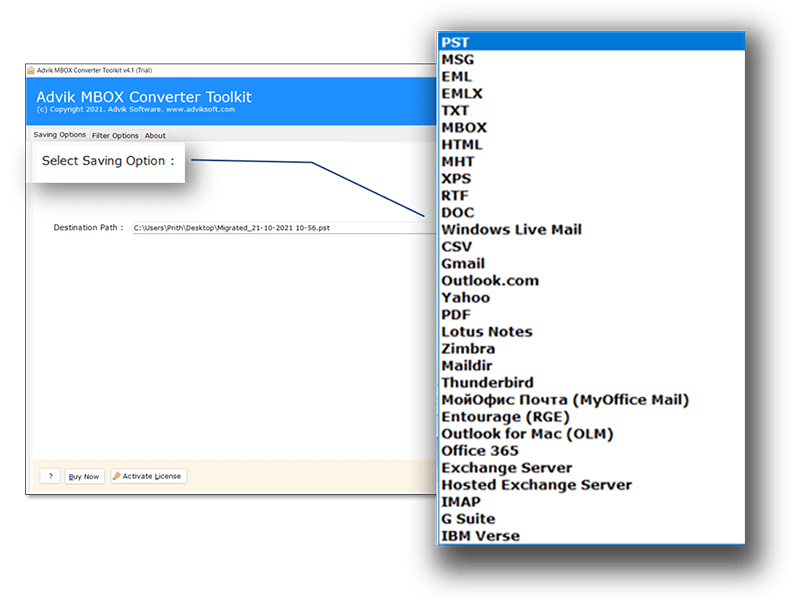Image resolution: width=807 pixels, height=600 pixels.
Task: Click the question mark help button
Action: 50,477
